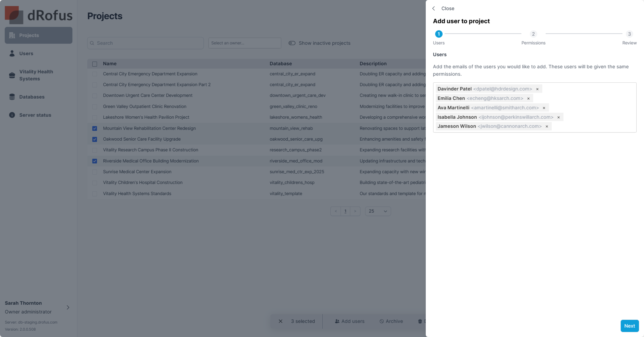644x337 pixels.
Task: Click Next button in panel
Action: click(x=630, y=326)
